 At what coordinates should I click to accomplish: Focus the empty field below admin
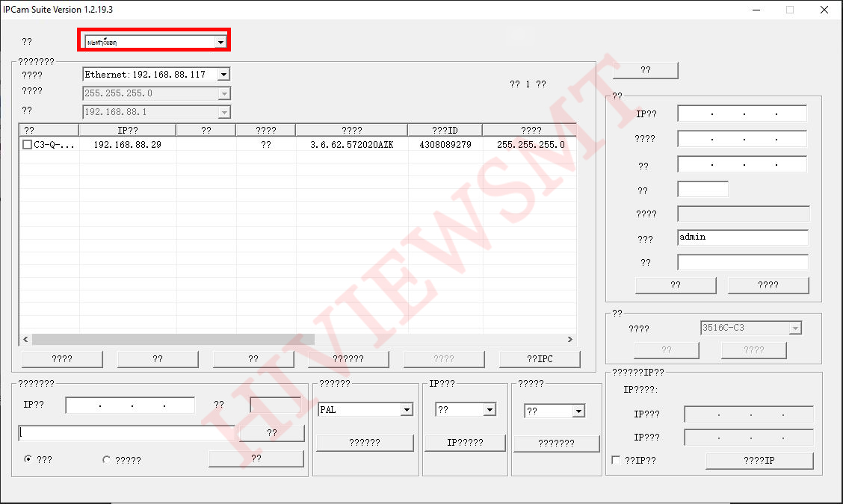pos(742,263)
